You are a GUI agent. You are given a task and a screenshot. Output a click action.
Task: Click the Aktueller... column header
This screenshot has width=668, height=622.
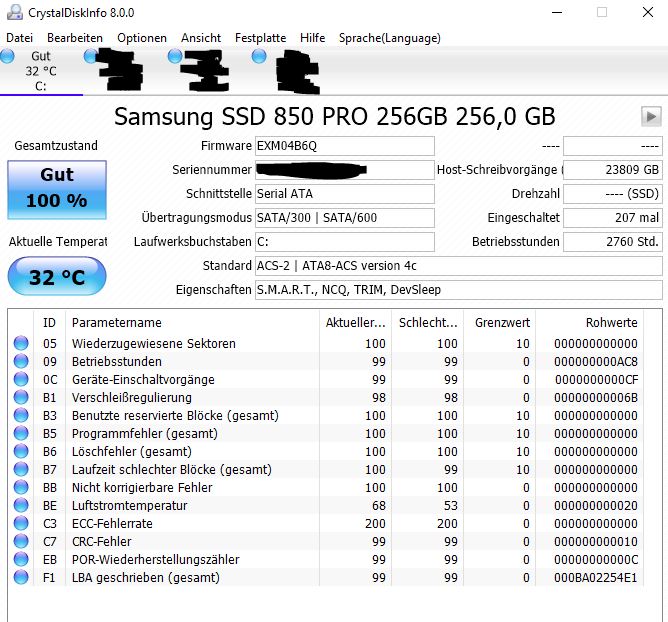pyautogui.click(x=355, y=323)
